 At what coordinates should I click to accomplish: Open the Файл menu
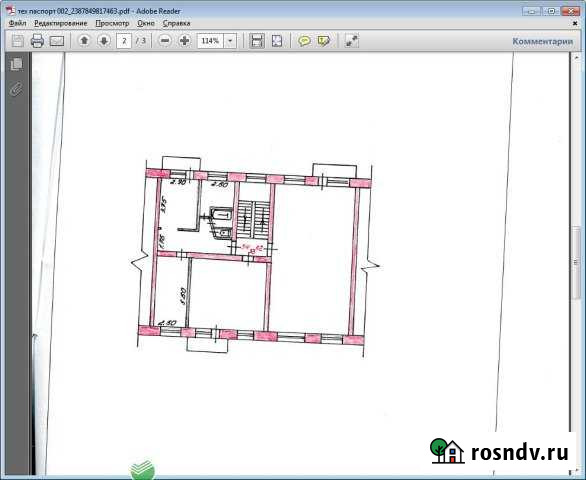(x=17, y=23)
